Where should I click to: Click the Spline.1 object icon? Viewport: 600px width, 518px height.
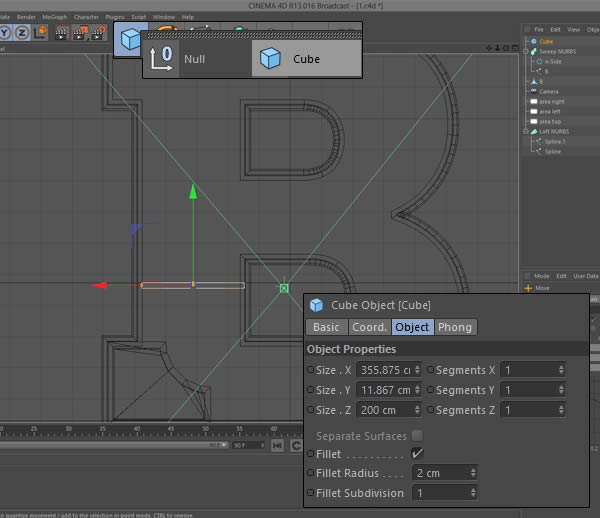539,142
